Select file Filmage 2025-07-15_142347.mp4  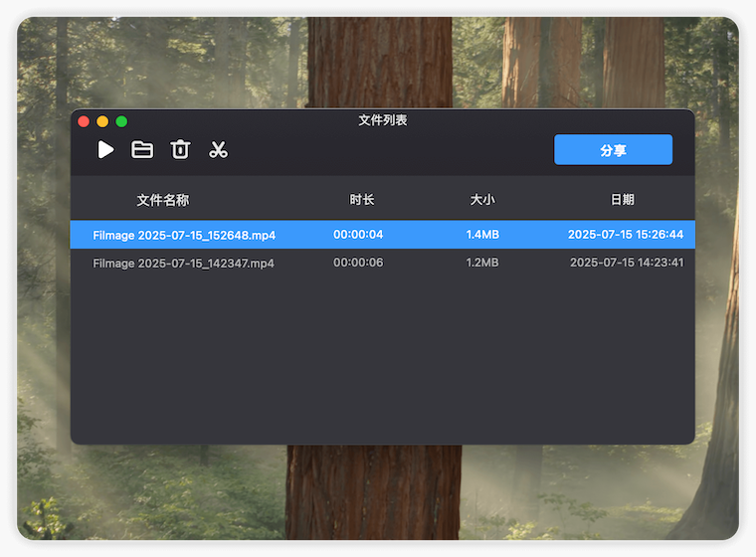(x=183, y=264)
